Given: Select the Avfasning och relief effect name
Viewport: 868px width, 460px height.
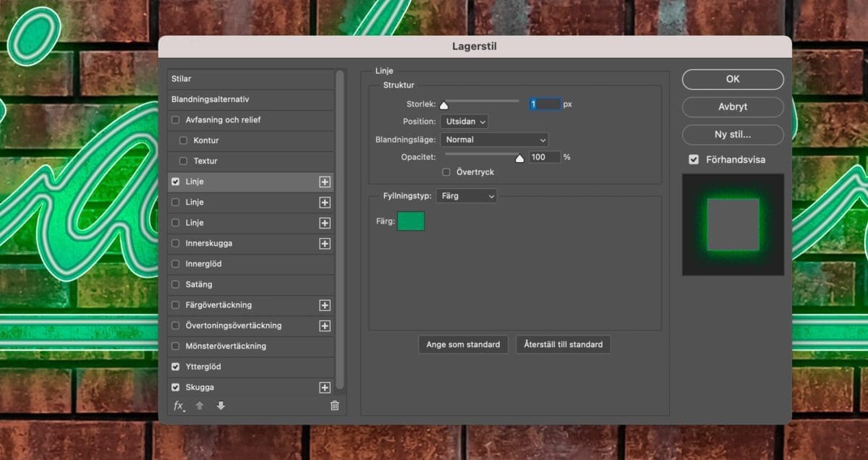Looking at the screenshot, I should pos(223,120).
